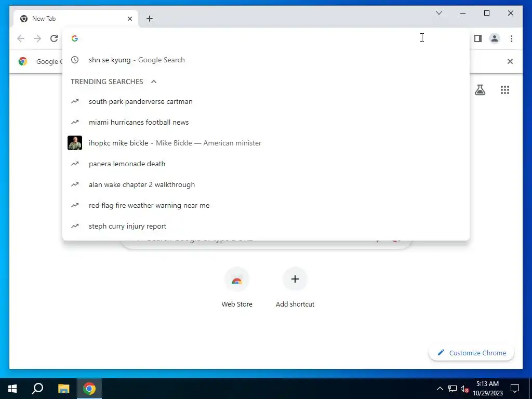
Task: Open Customize Chrome button
Action: tap(472, 353)
